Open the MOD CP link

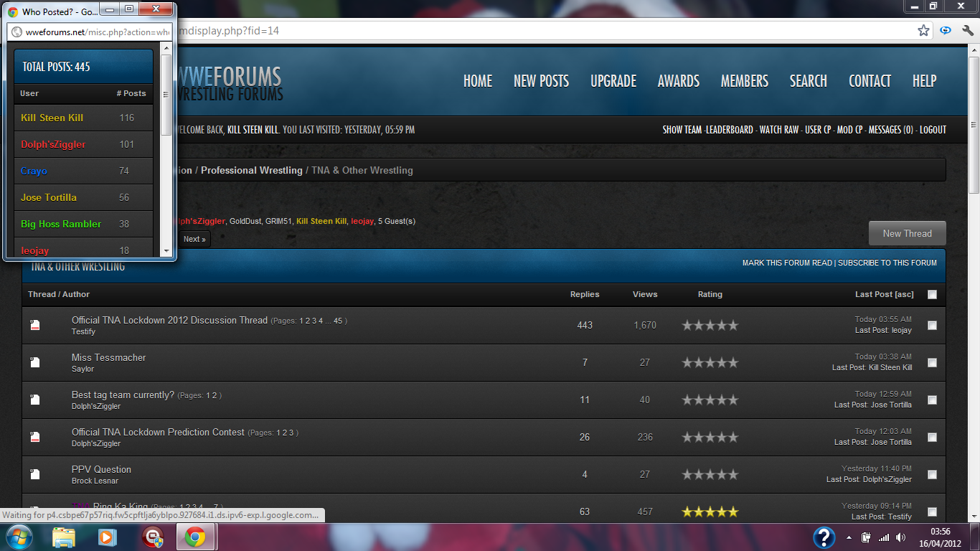pyautogui.click(x=849, y=130)
